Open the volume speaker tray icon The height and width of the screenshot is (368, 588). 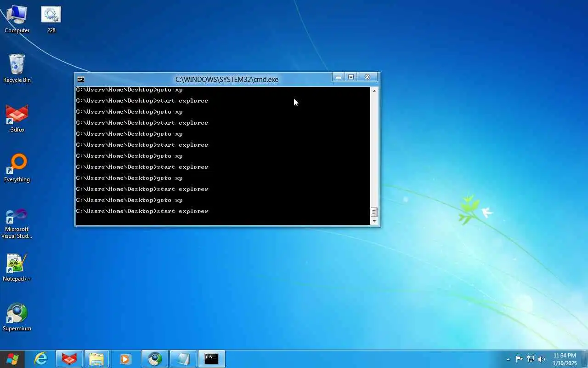(x=542, y=359)
